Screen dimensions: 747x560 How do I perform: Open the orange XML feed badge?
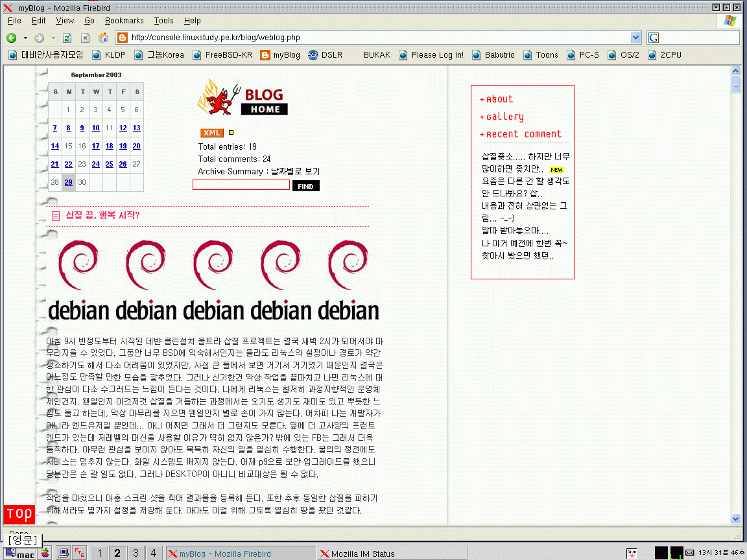211,133
